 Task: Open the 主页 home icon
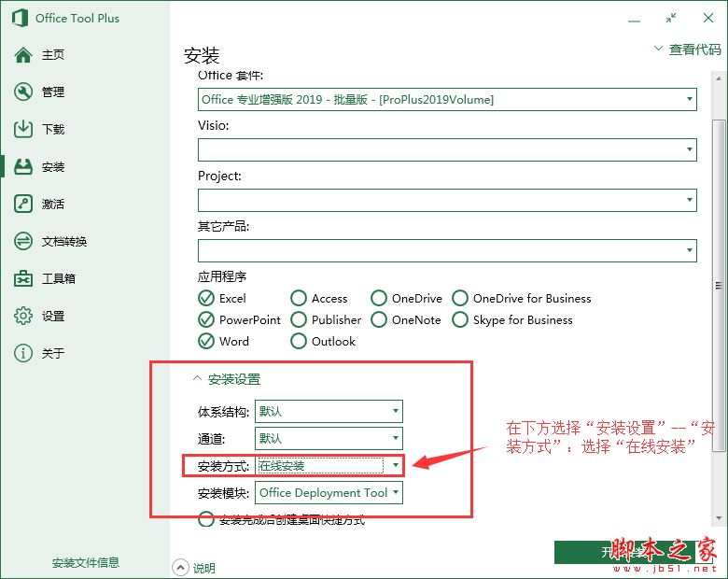23,55
